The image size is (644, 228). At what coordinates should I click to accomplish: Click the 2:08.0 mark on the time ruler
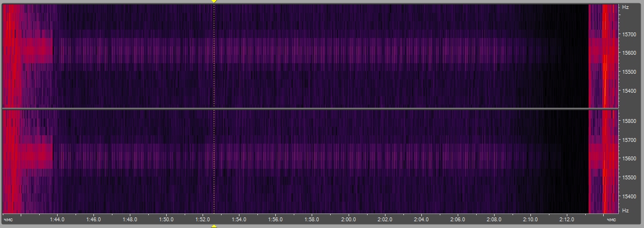point(494,220)
